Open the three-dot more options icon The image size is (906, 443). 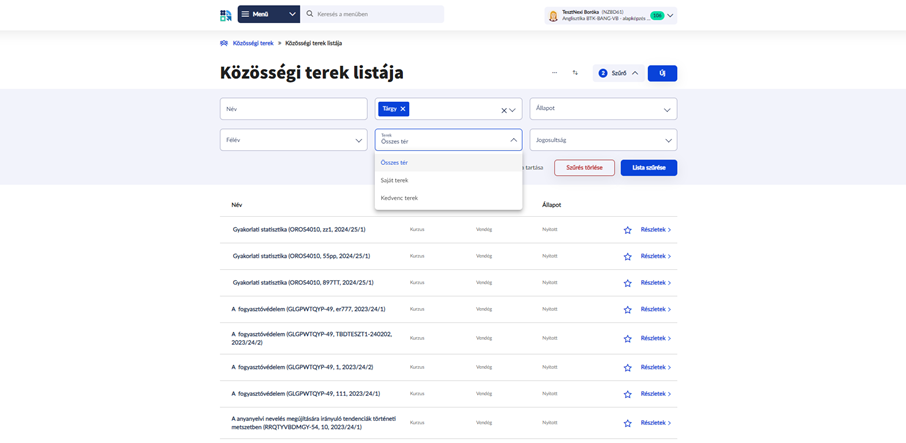tap(554, 73)
